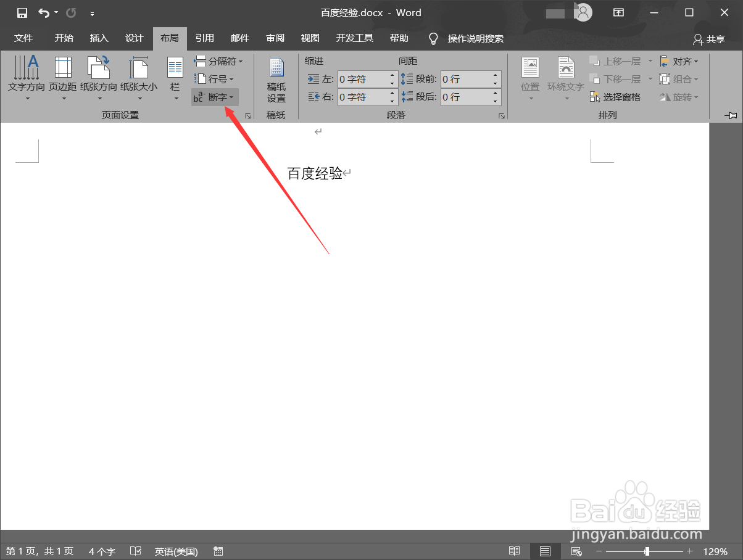Open the 位置 position menu
Viewport: 743px width, 560px height.
tap(530, 79)
